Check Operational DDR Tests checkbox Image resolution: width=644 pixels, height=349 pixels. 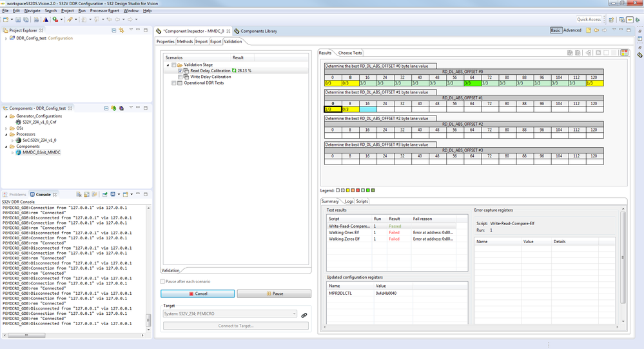coord(174,83)
